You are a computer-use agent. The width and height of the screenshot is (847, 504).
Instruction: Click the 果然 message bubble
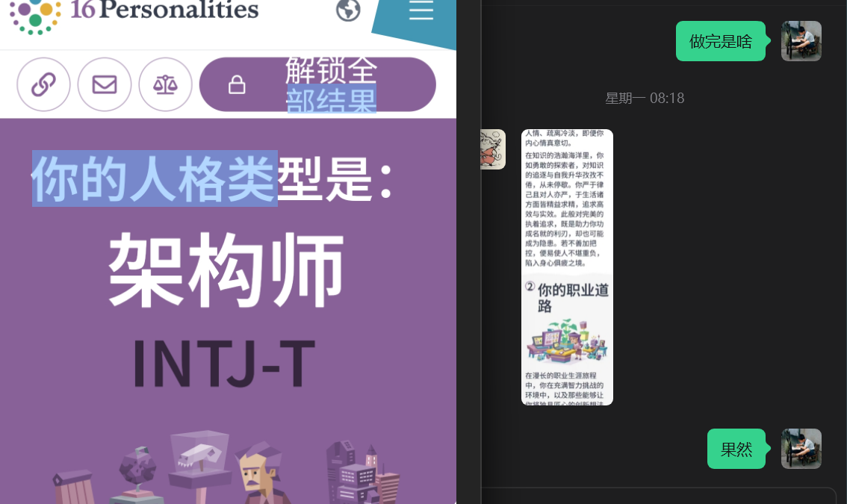pyautogui.click(x=736, y=449)
